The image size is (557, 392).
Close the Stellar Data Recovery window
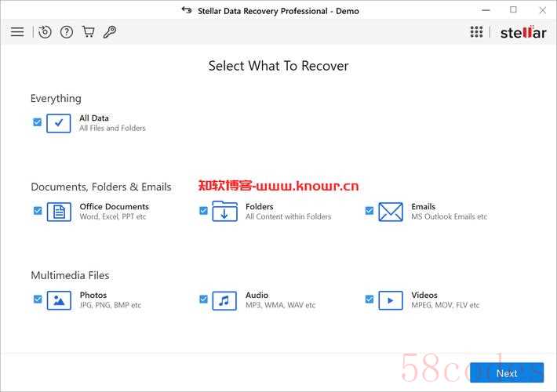(x=542, y=10)
